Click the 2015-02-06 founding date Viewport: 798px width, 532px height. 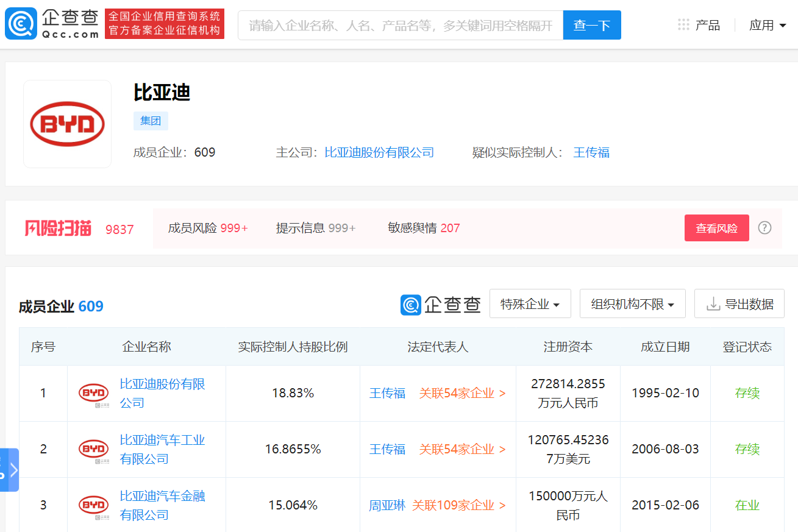665,505
